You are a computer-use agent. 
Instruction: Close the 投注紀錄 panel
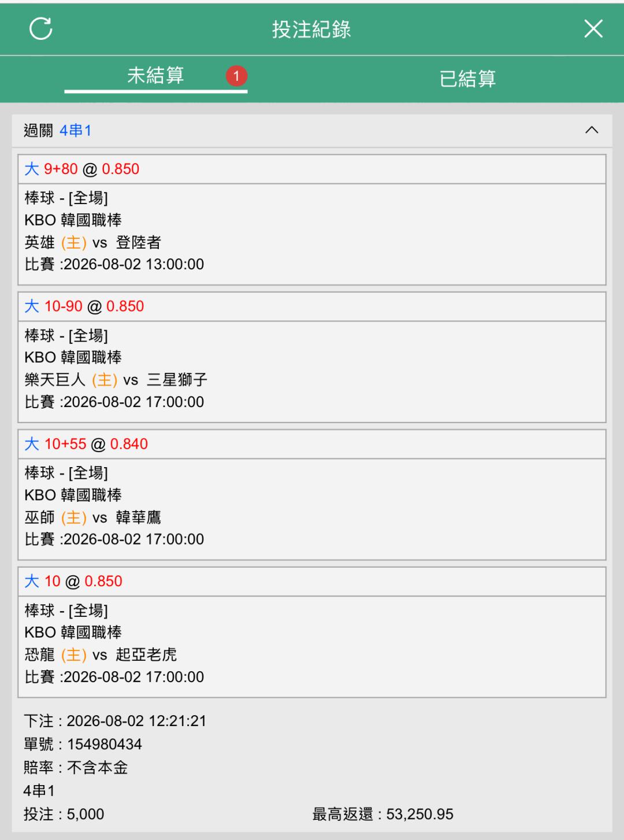coord(593,28)
